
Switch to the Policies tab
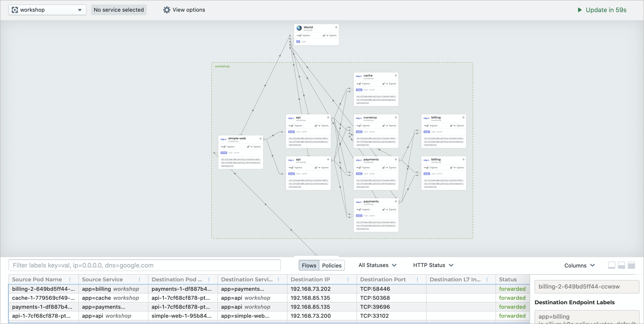click(x=331, y=265)
